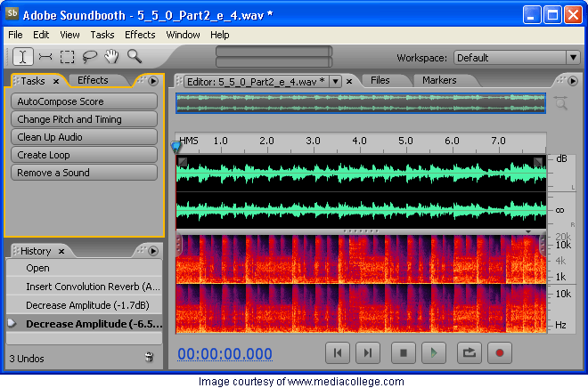Open History panel flyout menu

[153, 251]
